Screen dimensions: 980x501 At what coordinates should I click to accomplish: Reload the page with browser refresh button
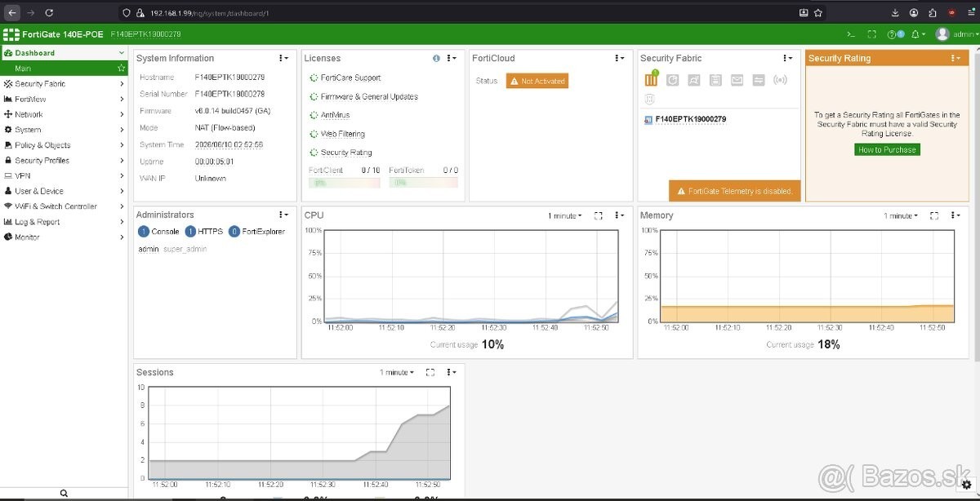[x=49, y=13]
